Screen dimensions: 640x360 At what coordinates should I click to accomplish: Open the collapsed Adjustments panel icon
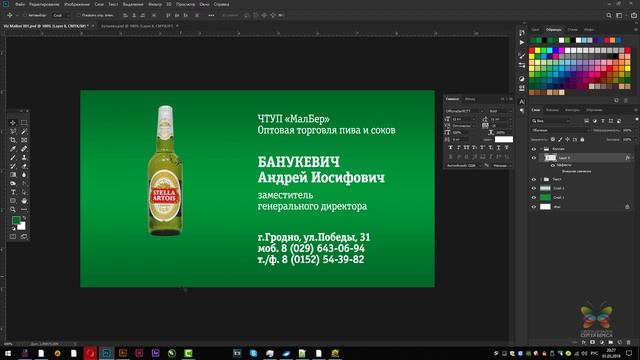(x=522, y=78)
